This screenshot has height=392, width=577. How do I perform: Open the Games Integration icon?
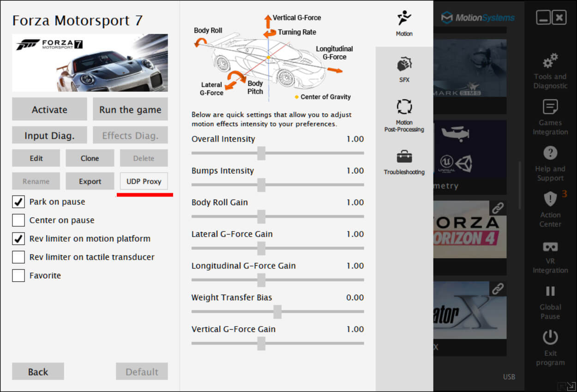tap(550, 107)
